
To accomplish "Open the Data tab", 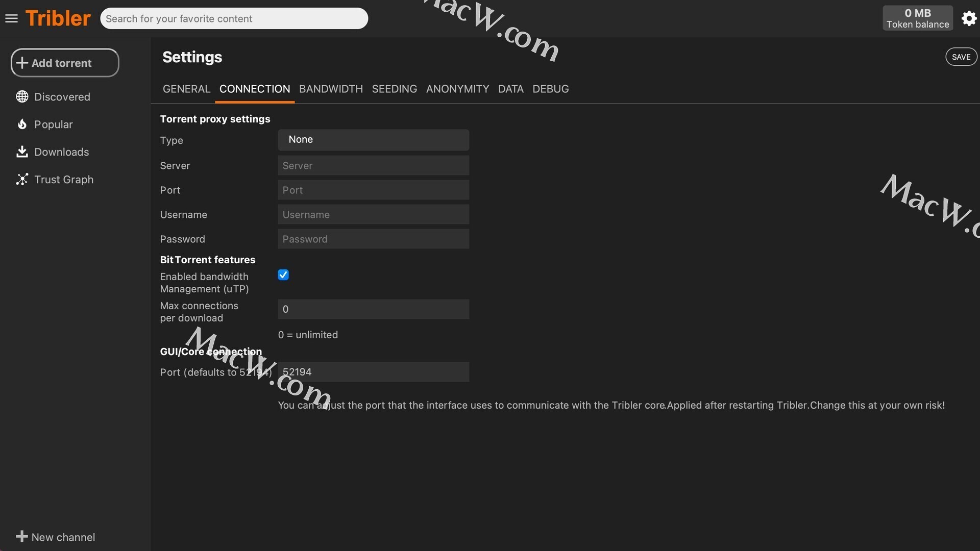I will tap(510, 89).
